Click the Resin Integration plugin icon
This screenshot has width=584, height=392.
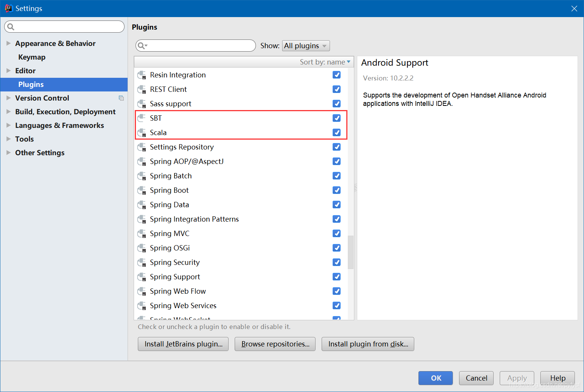[142, 75]
